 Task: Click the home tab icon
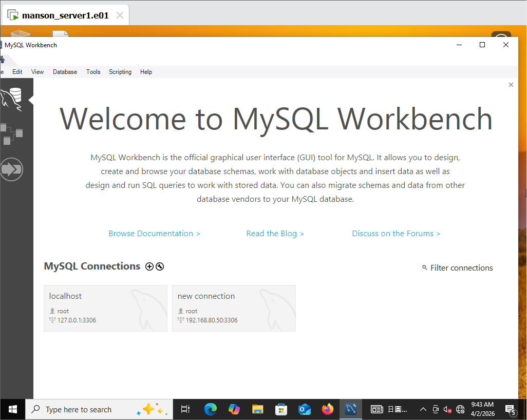[x=3, y=59]
